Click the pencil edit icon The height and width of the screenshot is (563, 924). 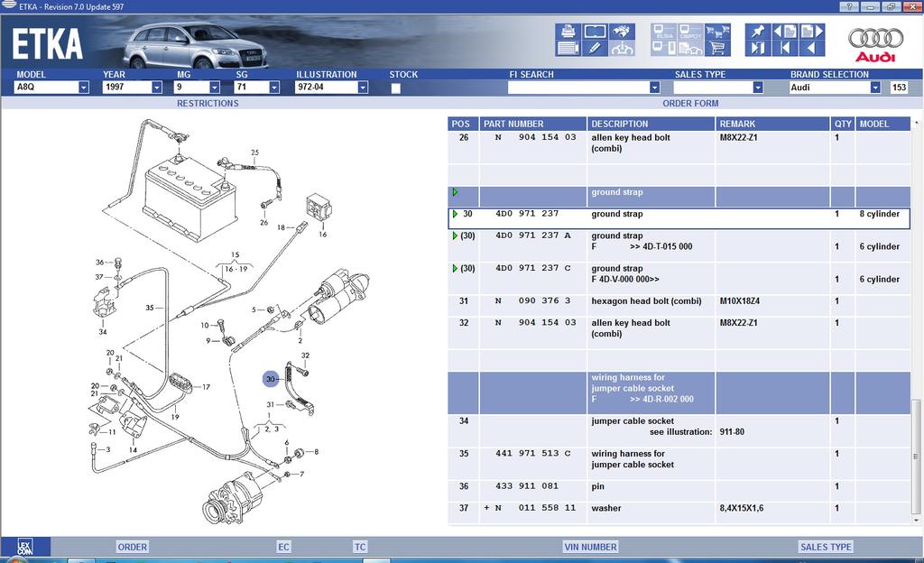coord(596,48)
